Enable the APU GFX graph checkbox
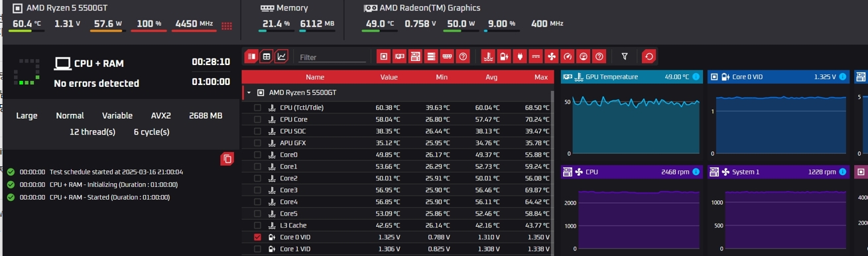Viewport: 868px width, 256px height. tap(257, 143)
